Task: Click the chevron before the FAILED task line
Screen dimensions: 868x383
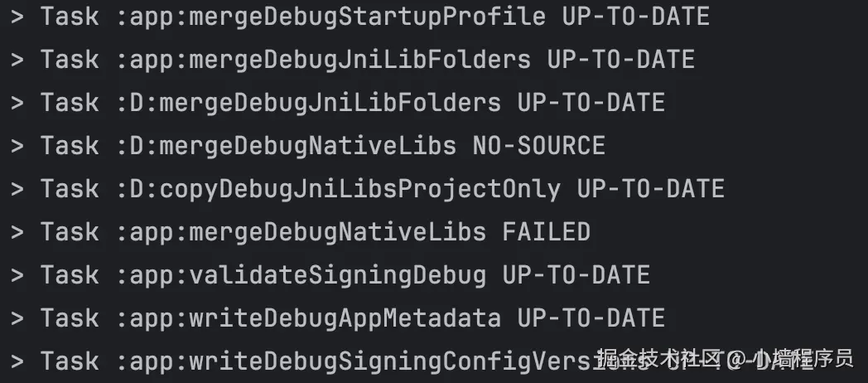Action: (x=17, y=232)
